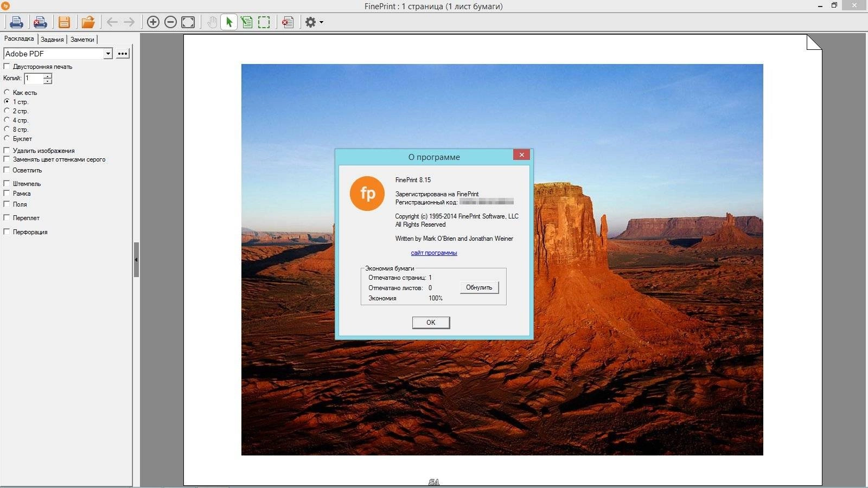Check Заменять цвет оттенками серого
The image size is (868, 488).
(7, 159)
